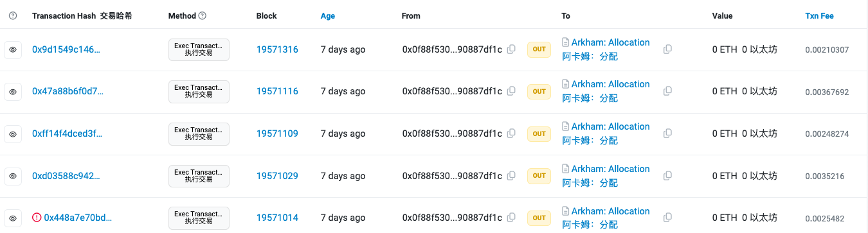Click contract file icon in 19571316 To cell

click(566, 42)
